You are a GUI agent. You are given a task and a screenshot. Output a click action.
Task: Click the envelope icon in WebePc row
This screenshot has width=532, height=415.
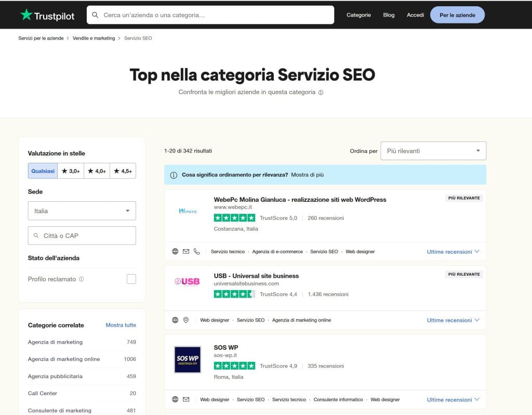point(186,252)
